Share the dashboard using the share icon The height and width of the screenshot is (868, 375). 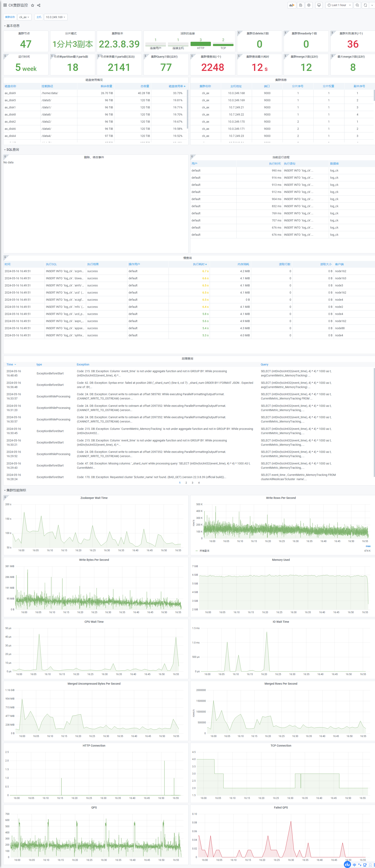pos(39,5)
